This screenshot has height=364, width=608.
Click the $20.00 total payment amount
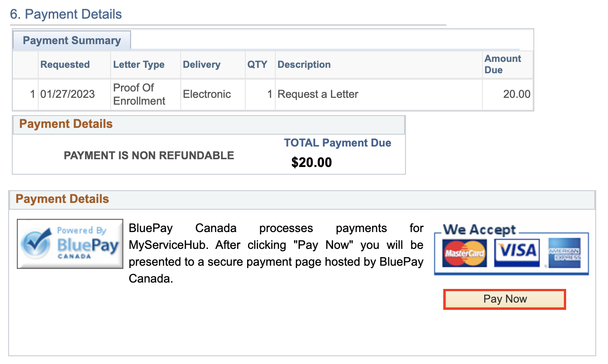[x=312, y=162]
